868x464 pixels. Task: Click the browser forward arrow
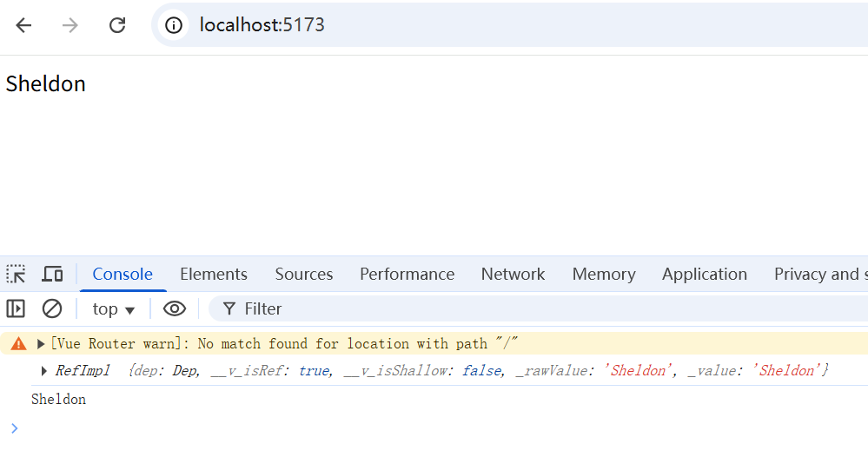pos(70,25)
